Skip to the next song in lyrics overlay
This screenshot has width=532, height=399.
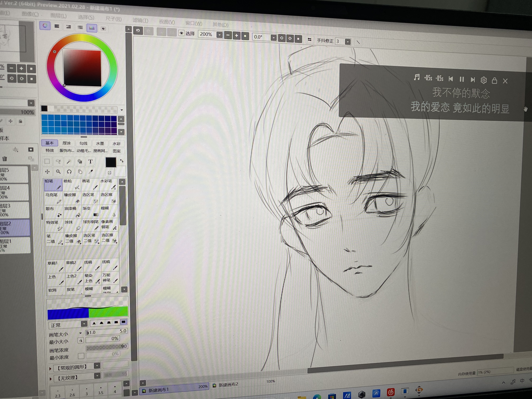[473, 80]
